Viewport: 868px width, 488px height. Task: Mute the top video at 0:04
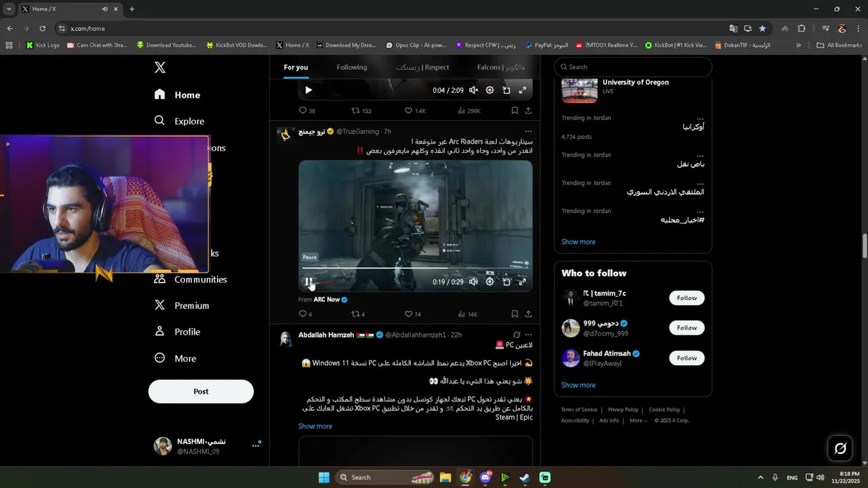coord(473,90)
